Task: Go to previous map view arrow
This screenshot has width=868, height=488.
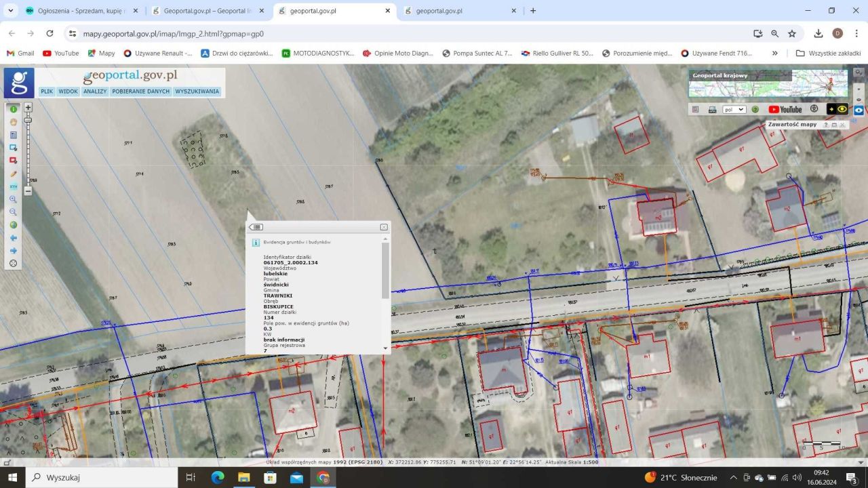Action: pyautogui.click(x=13, y=238)
